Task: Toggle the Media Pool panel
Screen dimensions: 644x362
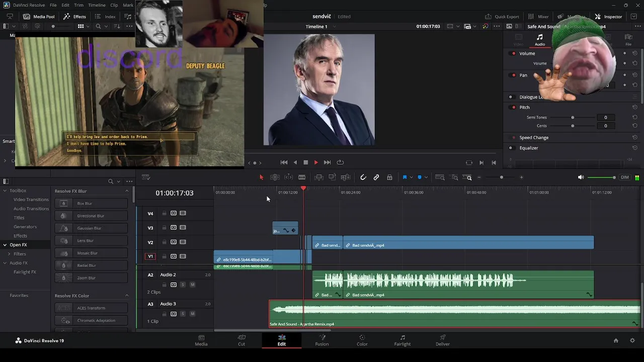Action: click(39, 17)
